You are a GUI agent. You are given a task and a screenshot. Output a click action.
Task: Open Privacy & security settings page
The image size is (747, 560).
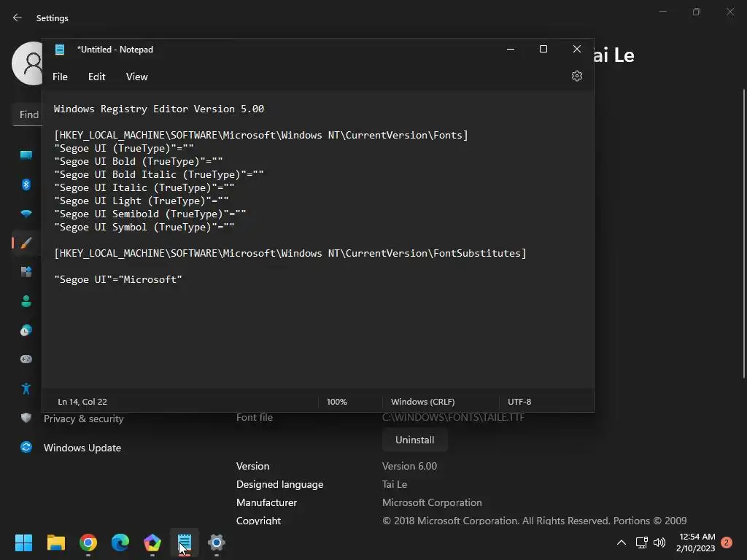[x=83, y=419]
